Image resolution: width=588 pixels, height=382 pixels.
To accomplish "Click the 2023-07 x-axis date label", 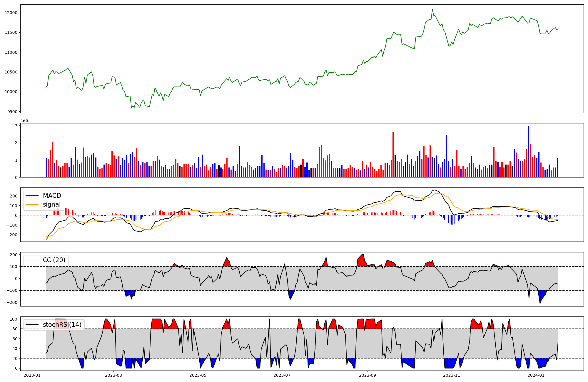I will point(282,375).
